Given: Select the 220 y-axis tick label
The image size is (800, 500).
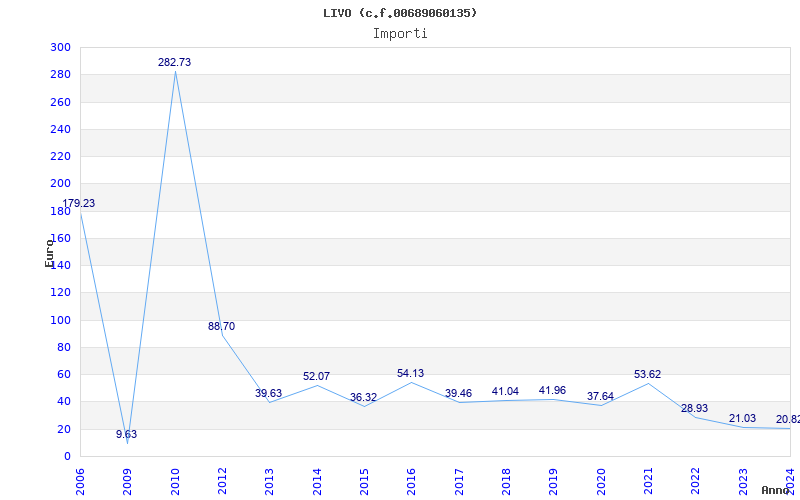Looking at the screenshot, I should click(x=60, y=157).
